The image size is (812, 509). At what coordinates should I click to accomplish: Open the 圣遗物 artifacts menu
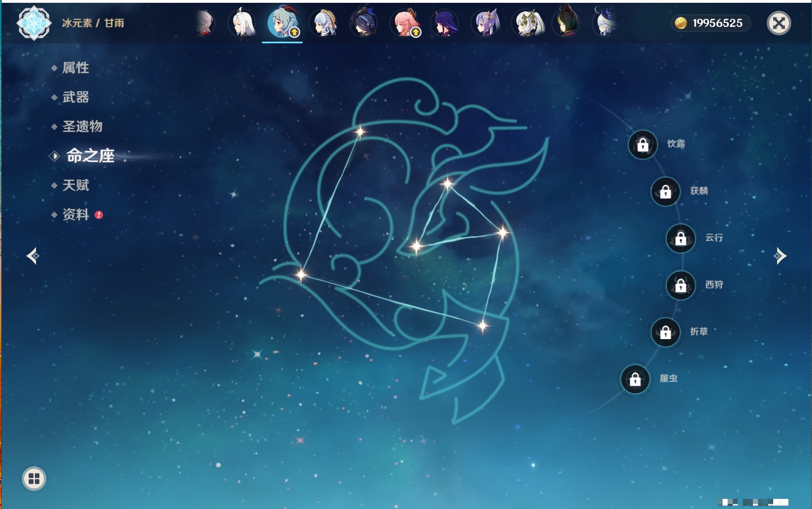coord(82,127)
